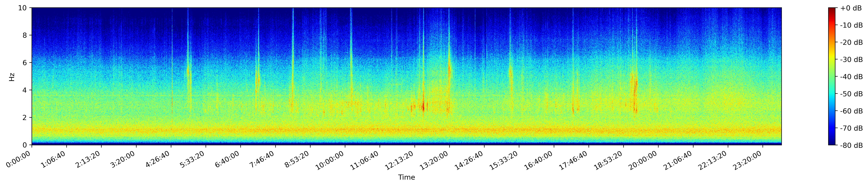The height and width of the screenshot is (186, 868).
Task: Click the 'Hz' y-axis title
Action: pos(12,77)
